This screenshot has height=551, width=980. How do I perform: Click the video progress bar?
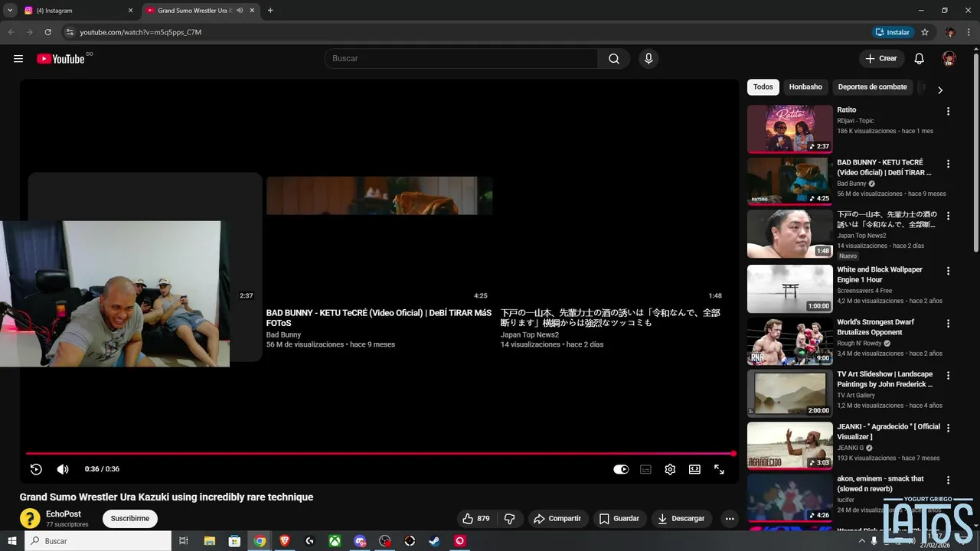pyautogui.click(x=379, y=454)
